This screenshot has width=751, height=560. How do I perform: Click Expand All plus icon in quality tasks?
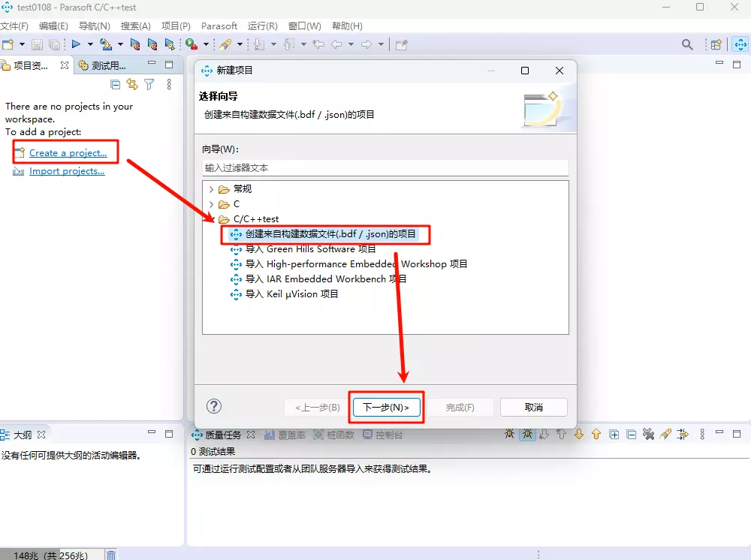coord(614,435)
